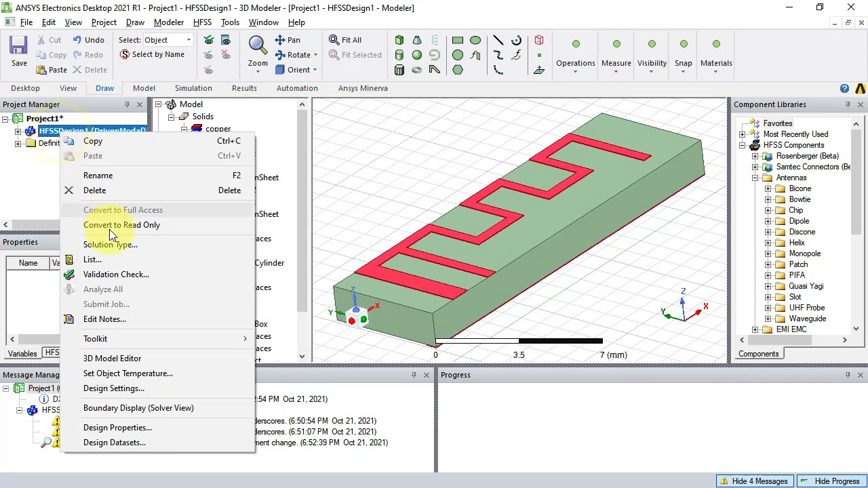Select the draw spline tool
Screen dimensions: 868x488
pos(498,55)
